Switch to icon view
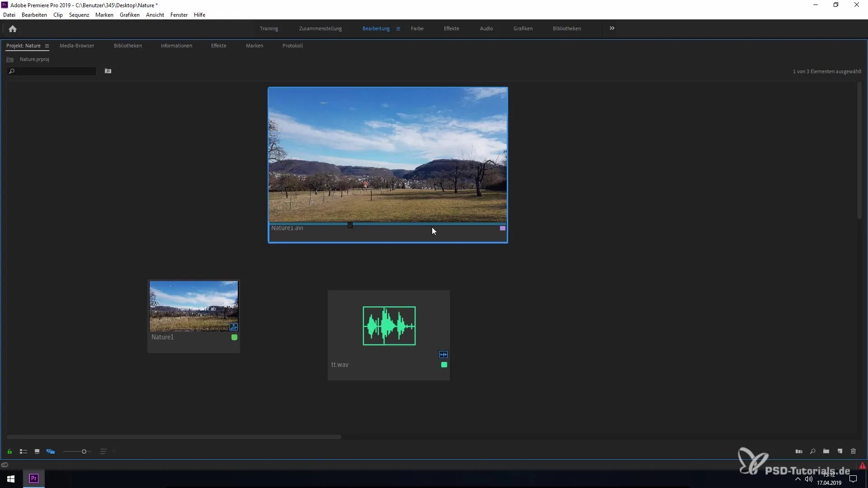 (x=37, y=451)
